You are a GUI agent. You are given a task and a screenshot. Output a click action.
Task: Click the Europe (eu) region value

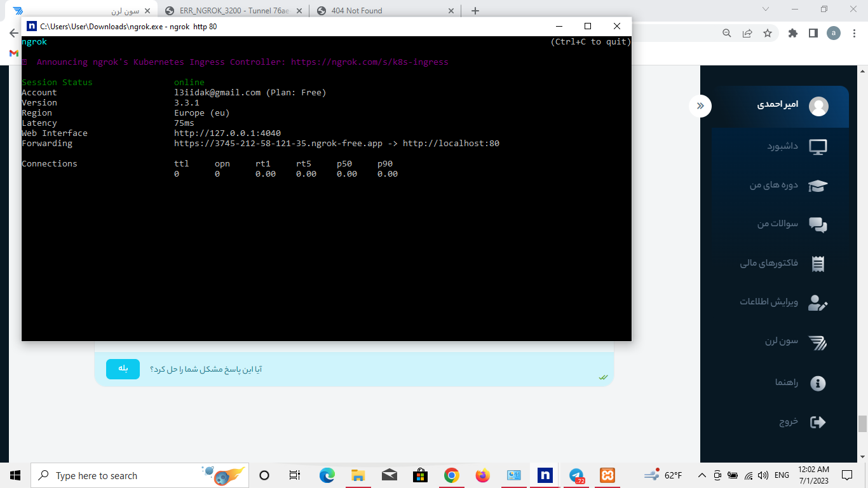point(202,113)
